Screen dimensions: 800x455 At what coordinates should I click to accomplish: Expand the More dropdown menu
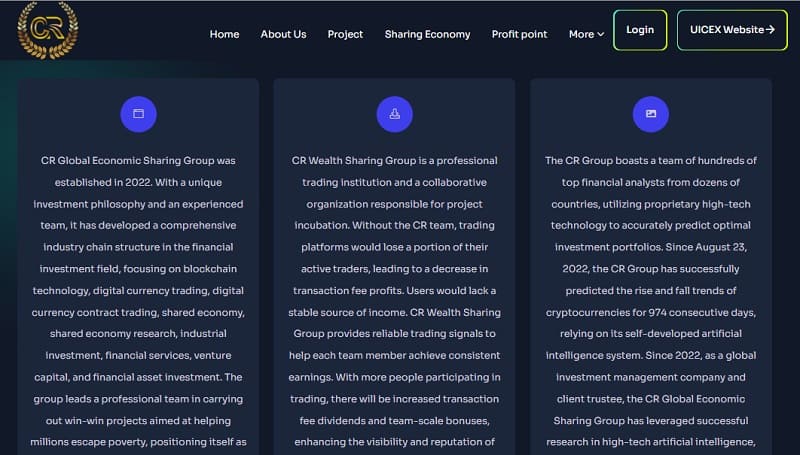click(x=586, y=34)
